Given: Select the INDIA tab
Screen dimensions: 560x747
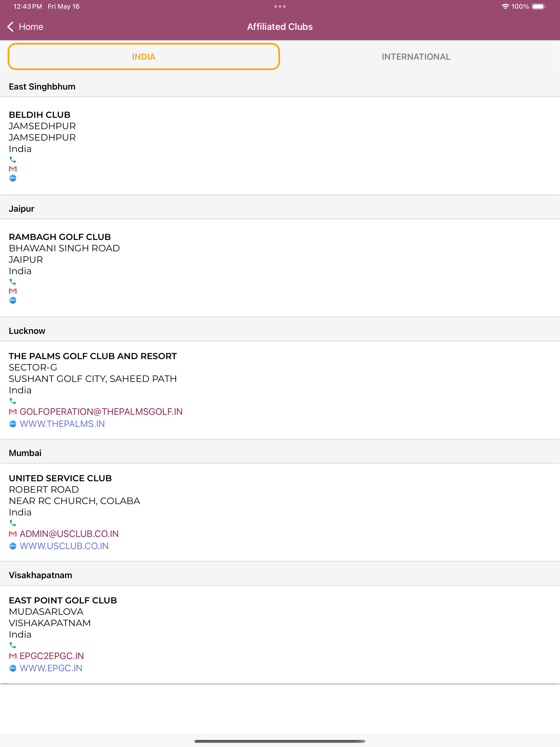Looking at the screenshot, I should click(x=144, y=57).
